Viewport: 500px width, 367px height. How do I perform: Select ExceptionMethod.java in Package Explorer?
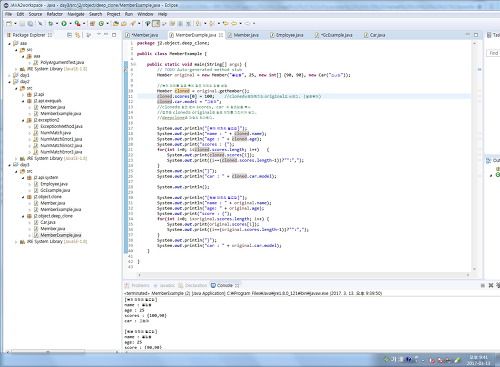(x=61, y=126)
